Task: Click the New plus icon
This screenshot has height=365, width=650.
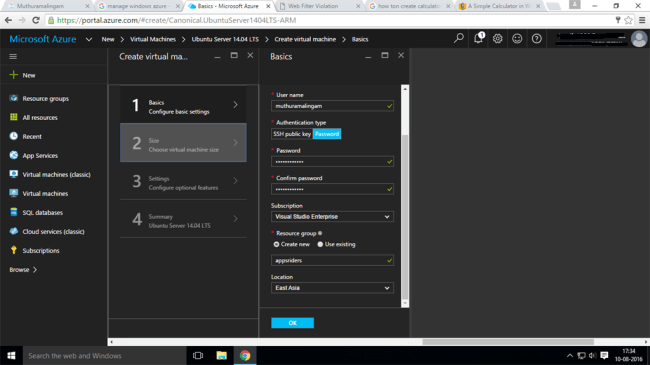Action: point(14,75)
